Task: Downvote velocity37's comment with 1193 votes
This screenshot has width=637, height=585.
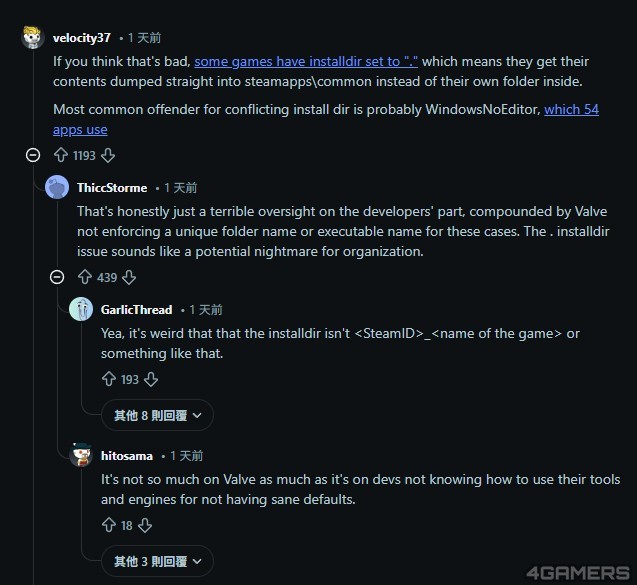Action: (108, 155)
